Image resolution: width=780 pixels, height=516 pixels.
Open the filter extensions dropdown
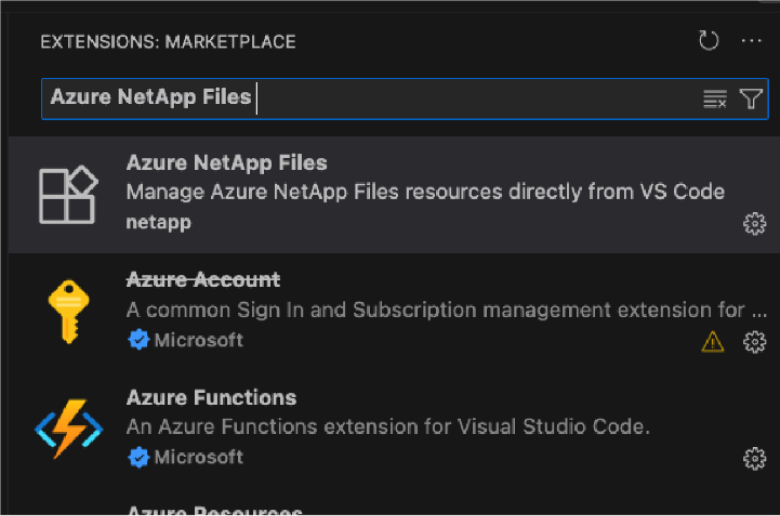click(x=751, y=98)
